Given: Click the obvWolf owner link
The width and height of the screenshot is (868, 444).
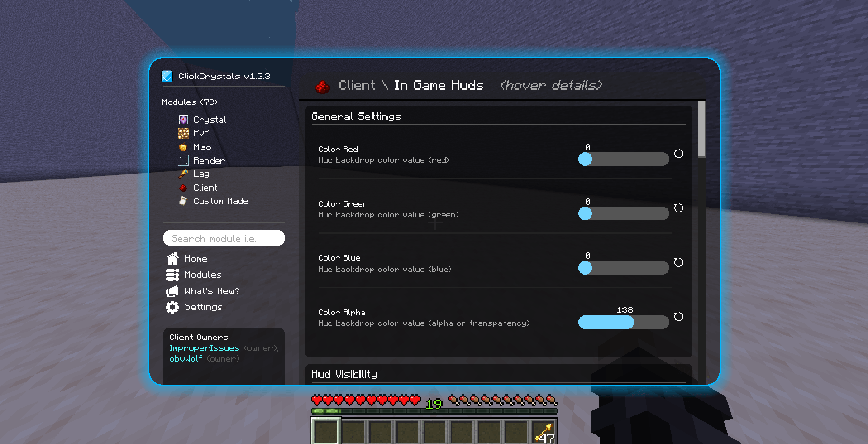Looking at the screenshot, I should (x=186, y=358).
